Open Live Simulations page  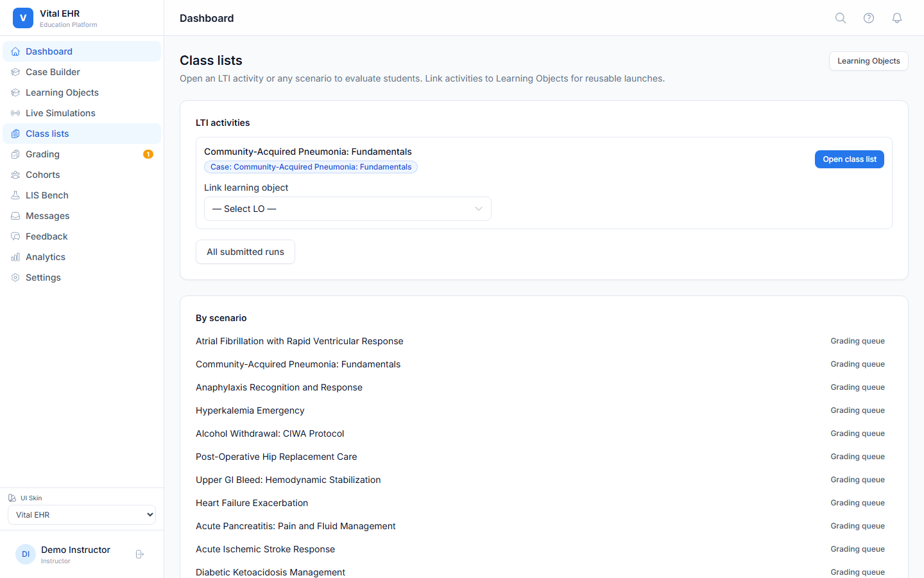click(81, 113)
